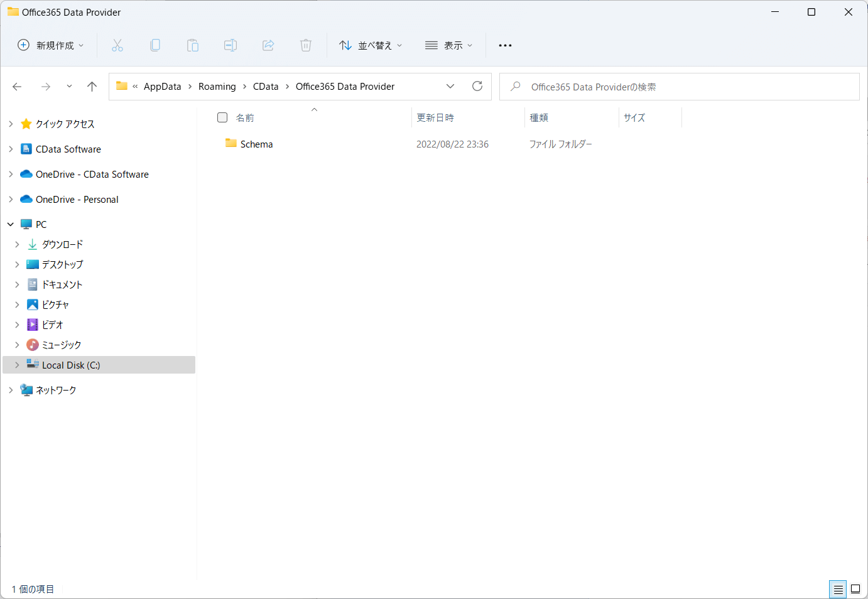Select OneDrive - CData Software in sidebar
This screenshot has height=599, width=868.
pyautogui.click(x=92, y=174)
